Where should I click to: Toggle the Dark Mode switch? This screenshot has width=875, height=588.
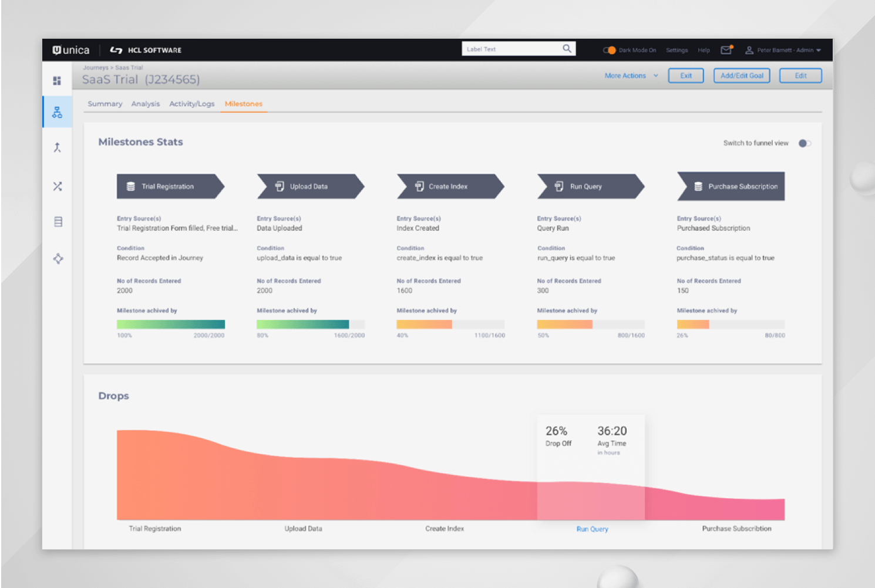pos(609,50)
